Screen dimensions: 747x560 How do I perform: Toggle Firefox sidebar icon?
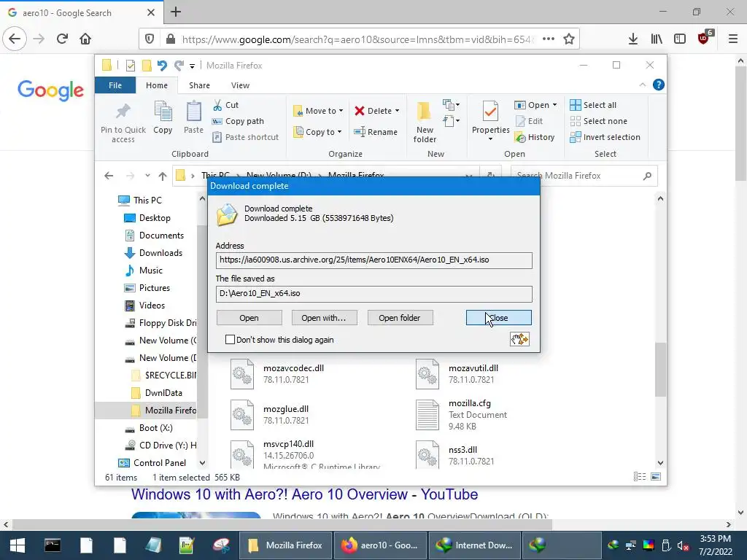[680, 39]
